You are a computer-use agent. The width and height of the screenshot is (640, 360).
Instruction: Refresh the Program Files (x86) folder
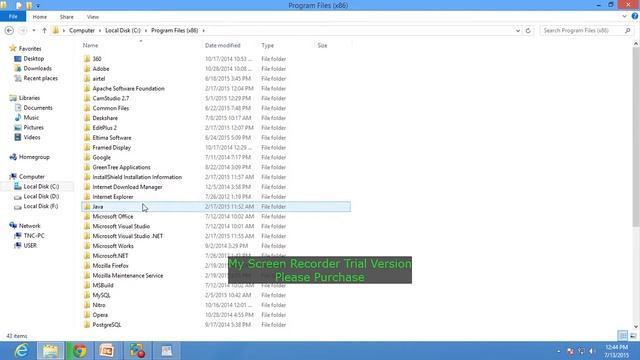528,31
